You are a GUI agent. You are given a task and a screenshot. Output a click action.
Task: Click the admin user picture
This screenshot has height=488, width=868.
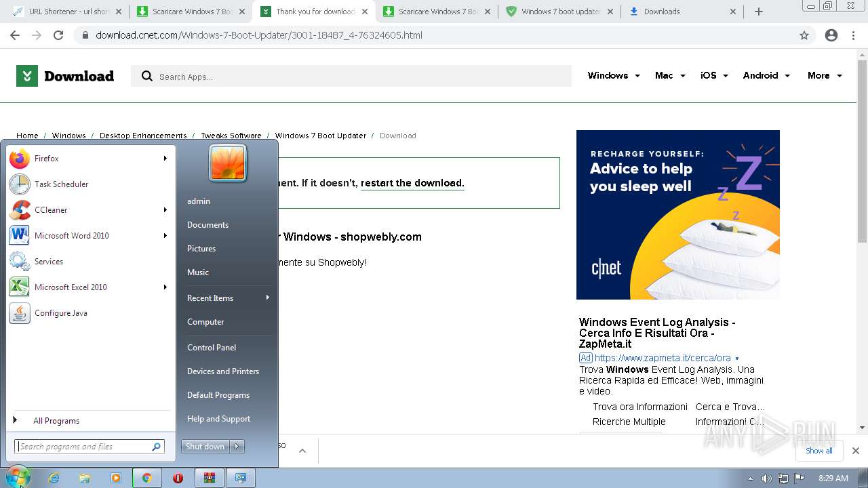228,163
